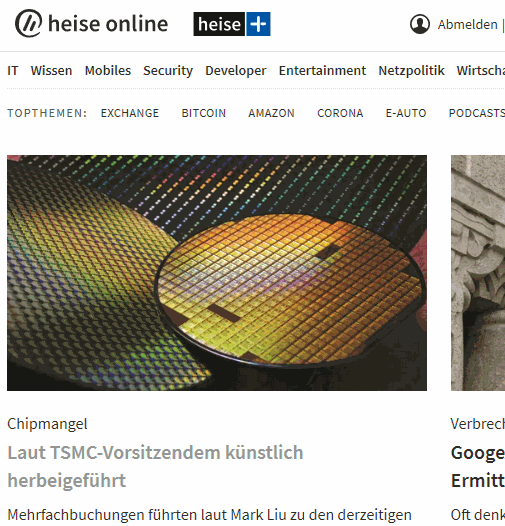Click Abmelden to log out
The width and height of the screenshot is (505, 526).
tap(467, 24)
